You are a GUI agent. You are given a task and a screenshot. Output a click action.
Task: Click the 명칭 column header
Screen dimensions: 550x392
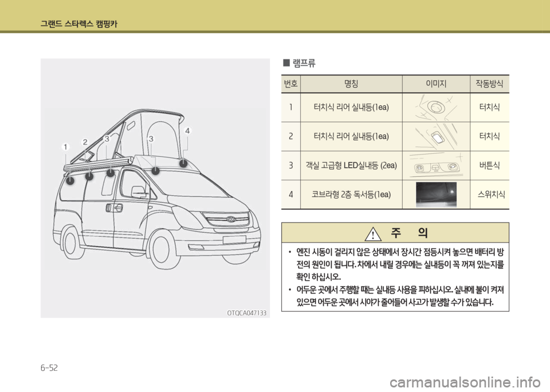pos(351,84)
